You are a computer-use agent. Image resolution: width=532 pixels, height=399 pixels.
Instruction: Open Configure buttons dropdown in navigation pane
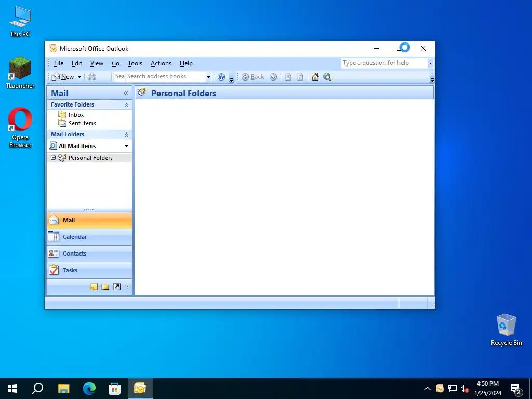[127, 287]
